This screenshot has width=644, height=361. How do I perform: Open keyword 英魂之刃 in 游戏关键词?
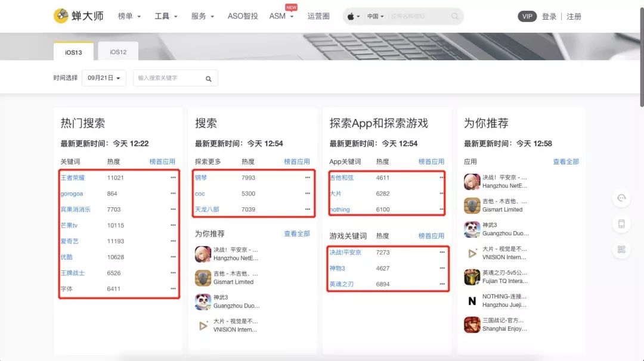click(341, 284)
